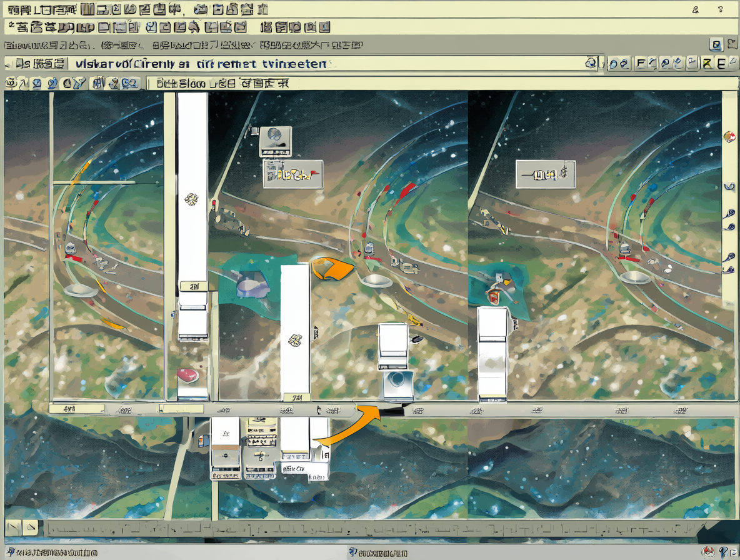Click the red rounded shape below the tall white column
The height and width of the screenshot is (560, 740).
187,376
